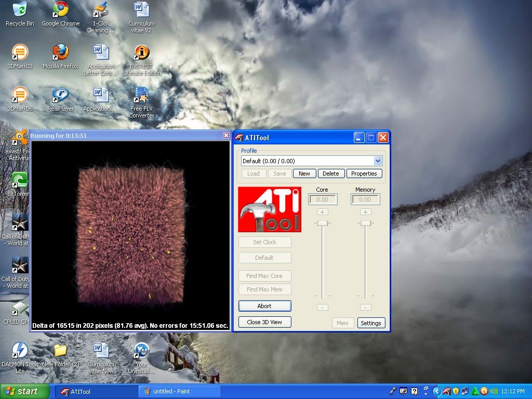This screenshot has height=399, width=532.
Task: Click the ATITool hammer logo image
Action: (x=270, y=209)
